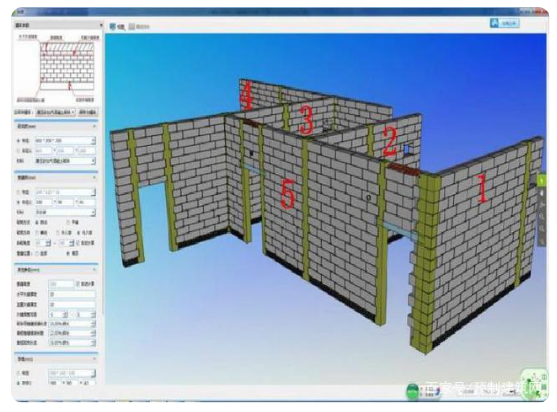This screenshot has width=557, height=412.
Task: Collapse the first masonry block section header
Action: point(56,126)
